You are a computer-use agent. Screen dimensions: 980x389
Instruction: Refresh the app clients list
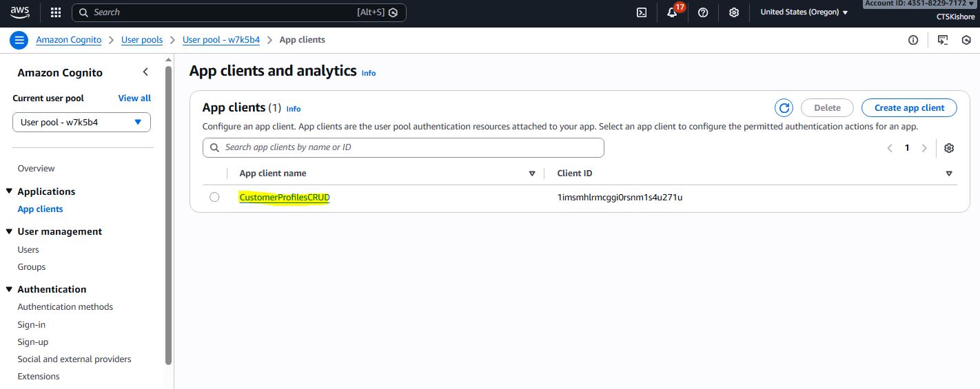pos(784,108)
